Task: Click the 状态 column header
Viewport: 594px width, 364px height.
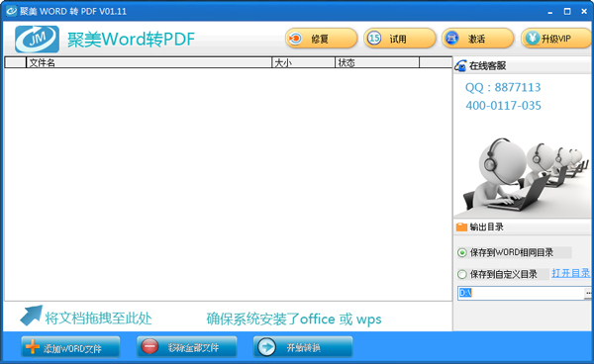Action: point(377,63)
